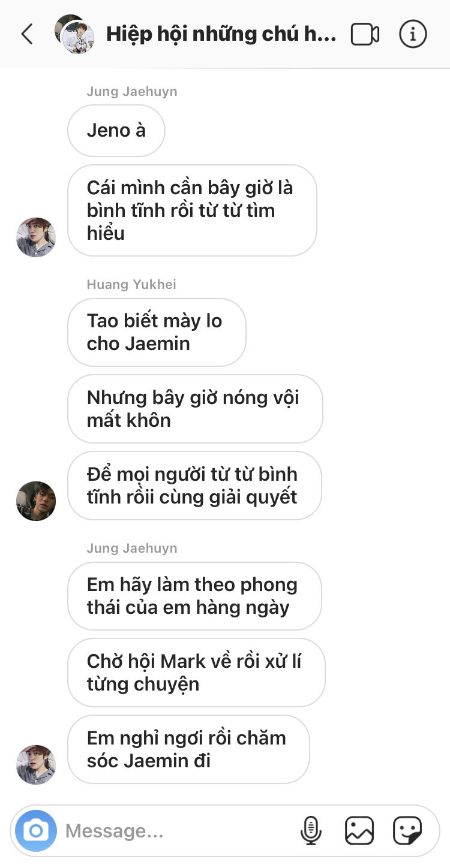Tap the first 'Jung Jaehuyn' sender name

pos(132,92)
